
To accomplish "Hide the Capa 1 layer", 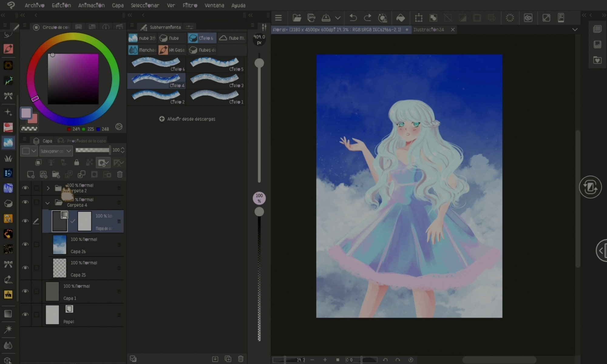I will [x=25, y=291].
